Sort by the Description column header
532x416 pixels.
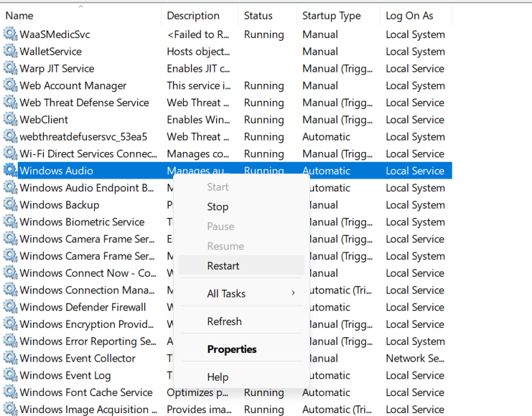click(x=200, y=16)
